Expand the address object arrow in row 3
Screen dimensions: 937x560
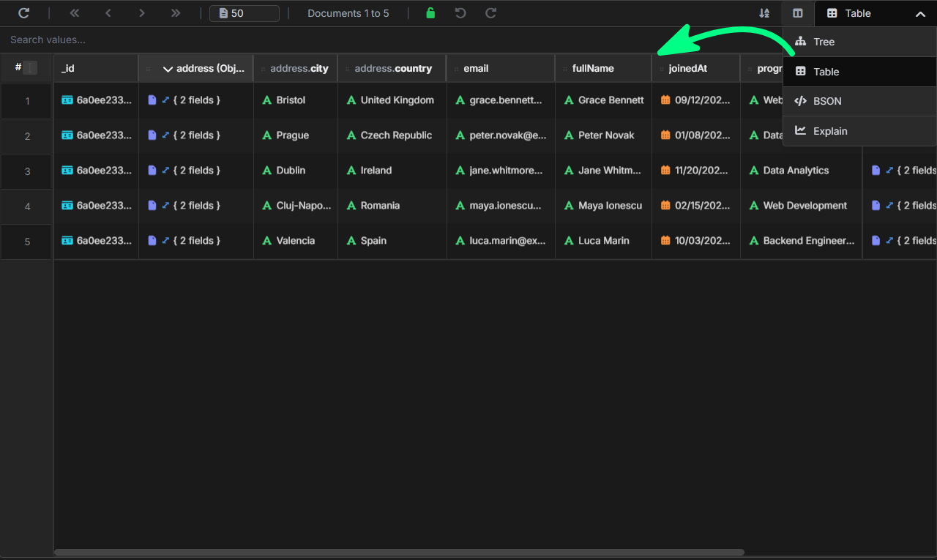pyautogui.click(x=165, y=171)
